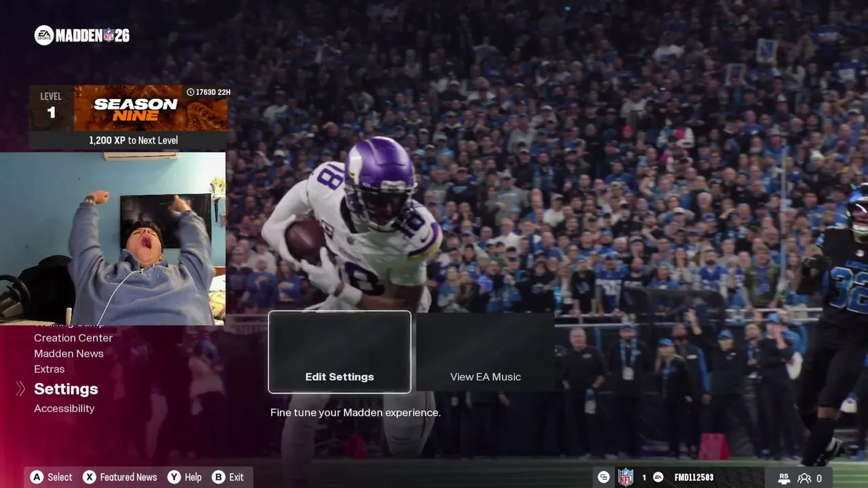Click the Featured News button label
Viewport: 868px width, 488px height.
(x=128, y=477)
